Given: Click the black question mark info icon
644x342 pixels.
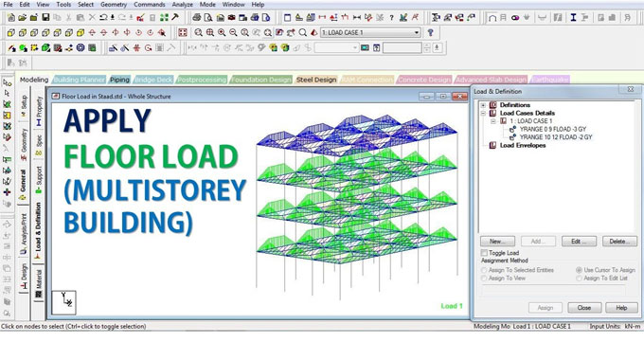Looking at the screenshot, I should 391,18.
